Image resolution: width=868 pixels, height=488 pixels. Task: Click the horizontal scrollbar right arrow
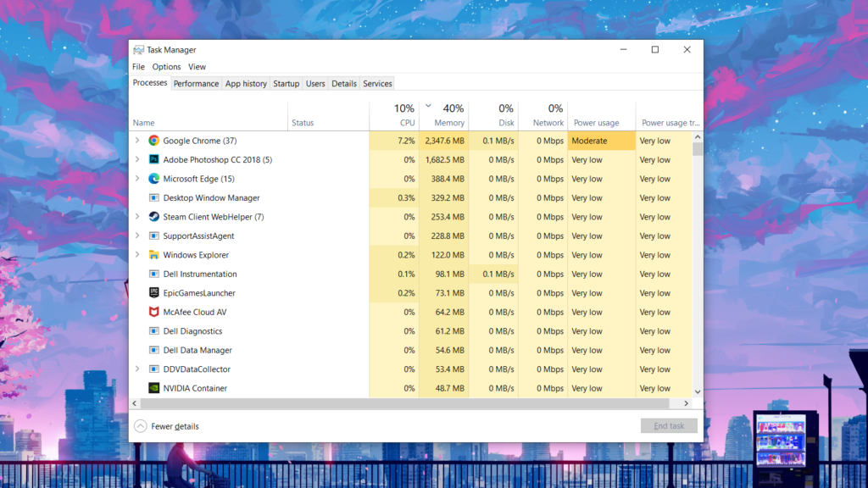coord(687,403)
